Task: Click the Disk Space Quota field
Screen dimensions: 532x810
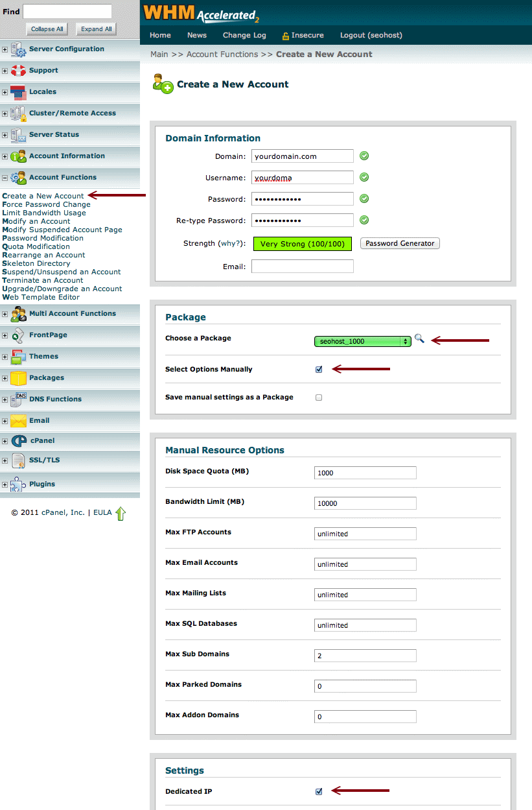Action: 365,473
